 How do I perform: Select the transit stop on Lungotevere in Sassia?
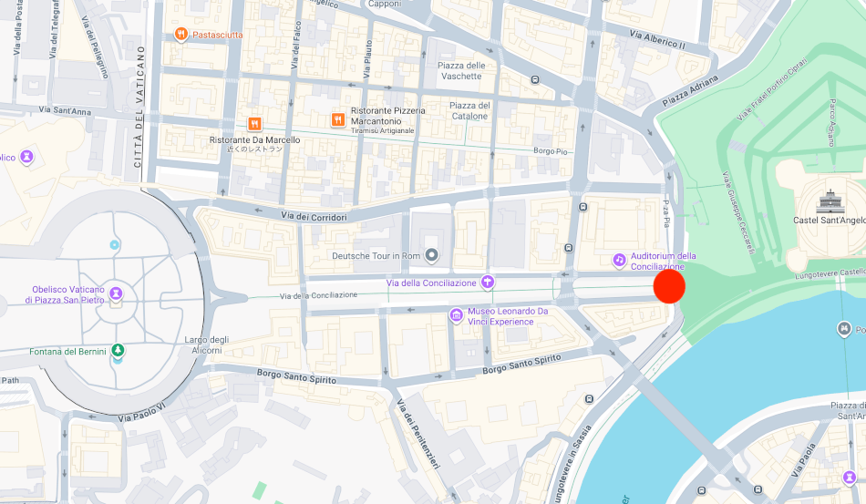point(590,399)
